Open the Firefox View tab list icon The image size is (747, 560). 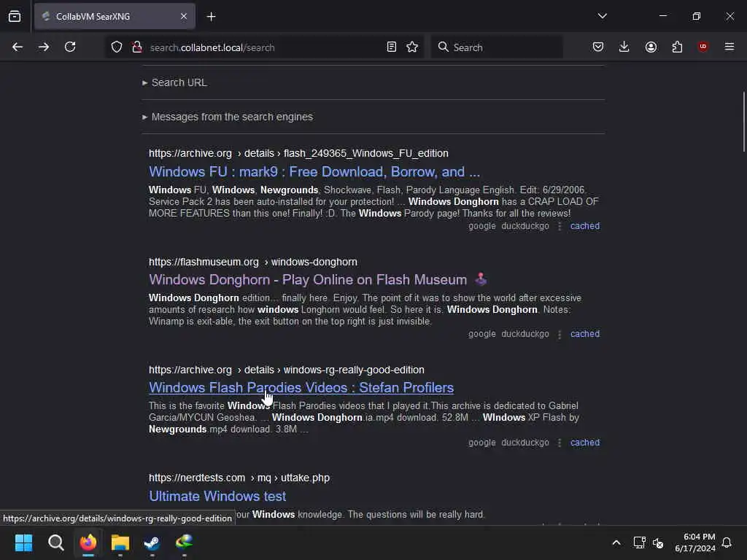[15, 16]
